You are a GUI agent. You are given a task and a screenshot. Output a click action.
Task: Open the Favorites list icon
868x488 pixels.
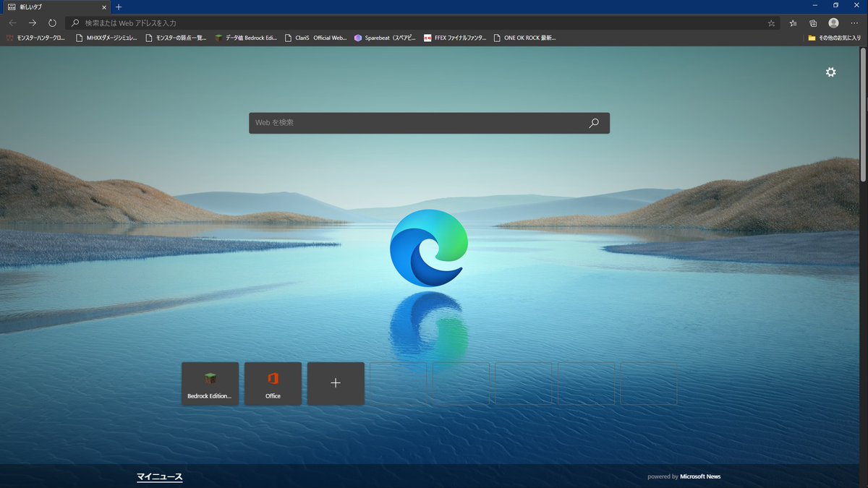[793, 23]
